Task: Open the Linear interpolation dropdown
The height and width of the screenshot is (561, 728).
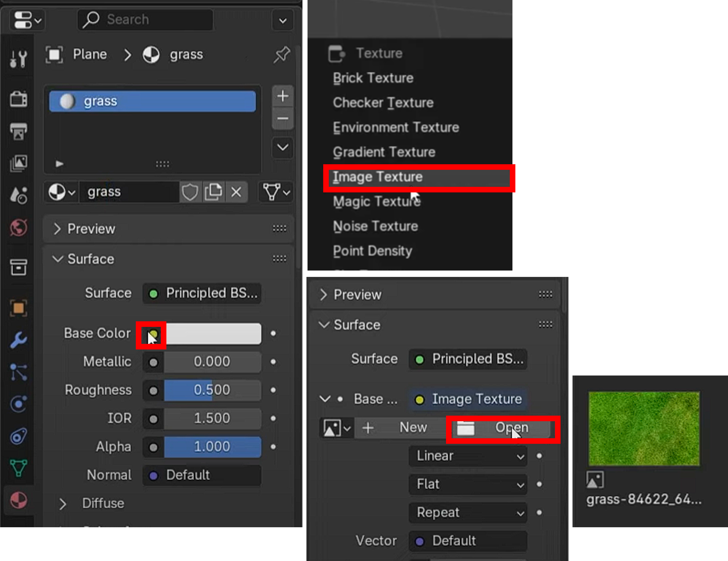Action: click(x=468, y=456)
